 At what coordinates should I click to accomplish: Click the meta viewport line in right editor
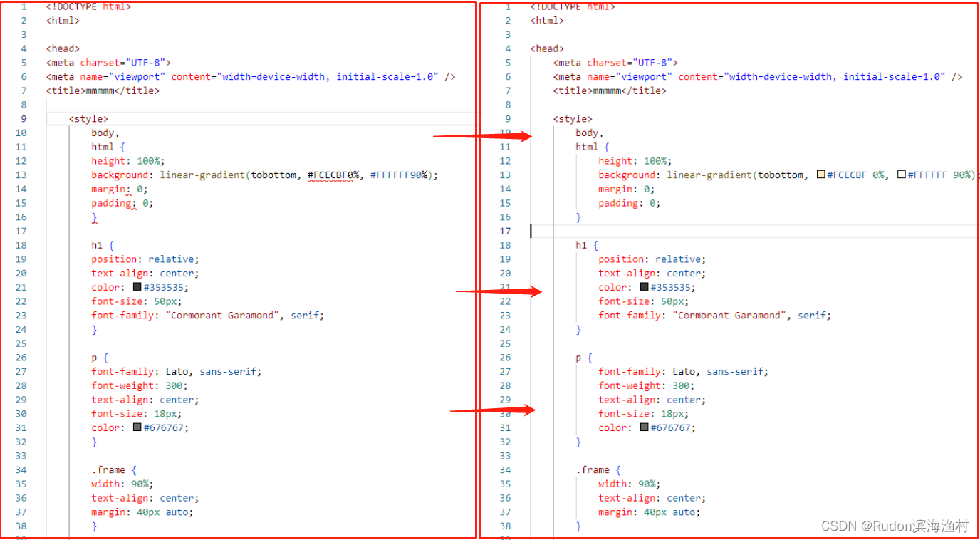(758, 76)
